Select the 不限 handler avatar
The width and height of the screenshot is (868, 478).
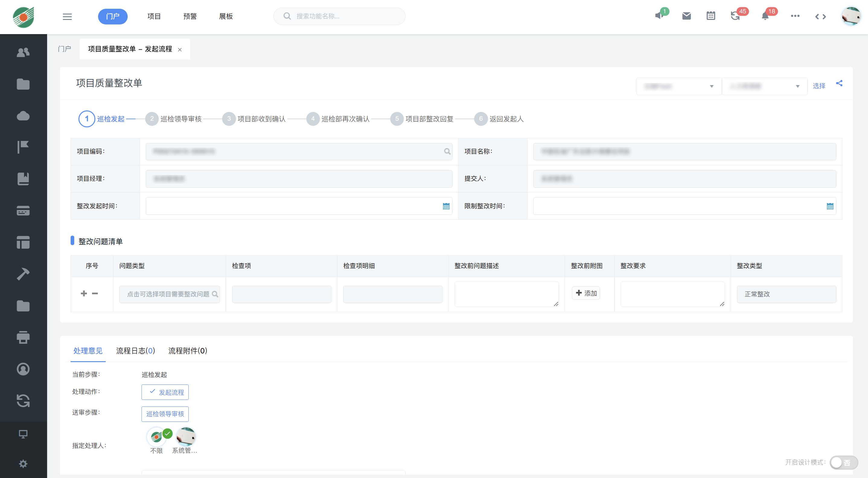point(156,437)
